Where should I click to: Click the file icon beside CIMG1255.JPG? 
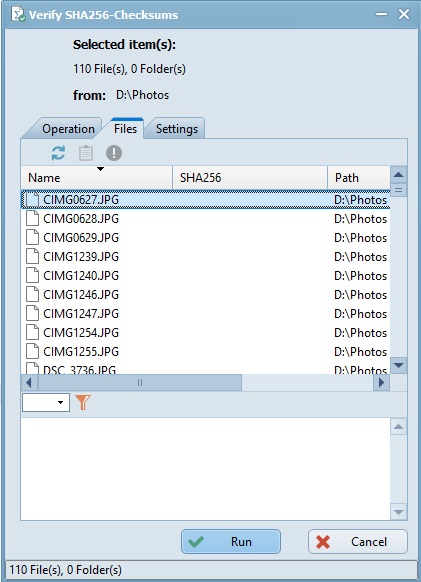(x=32, y=351)
